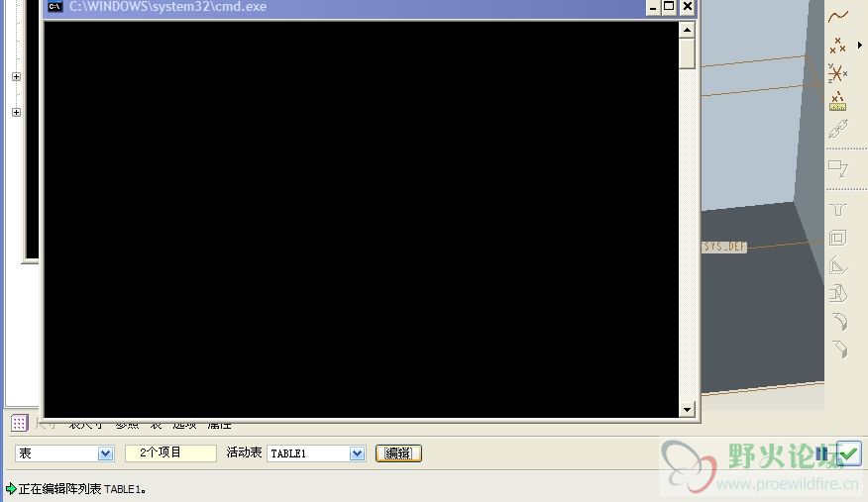Select the Hole tool

pyautogui.click(x=838, y=210)
